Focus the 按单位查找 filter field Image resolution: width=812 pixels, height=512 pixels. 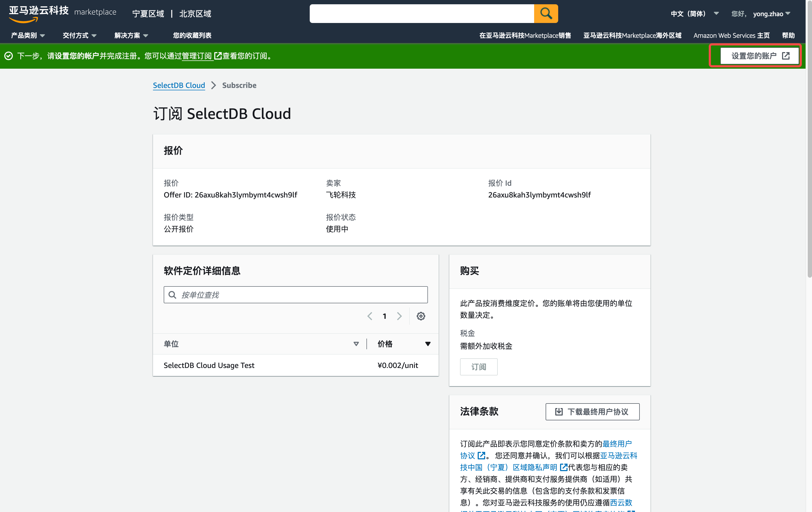pyautogui.click(x=296, y=295)
